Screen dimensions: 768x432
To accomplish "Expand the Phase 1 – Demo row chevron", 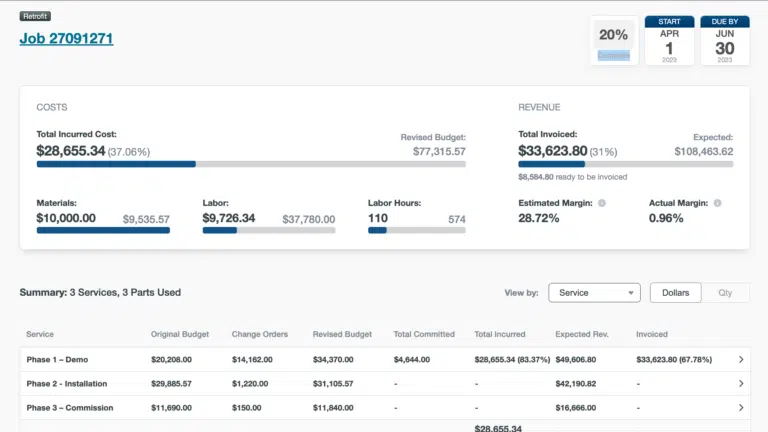I will pos(741,359).
